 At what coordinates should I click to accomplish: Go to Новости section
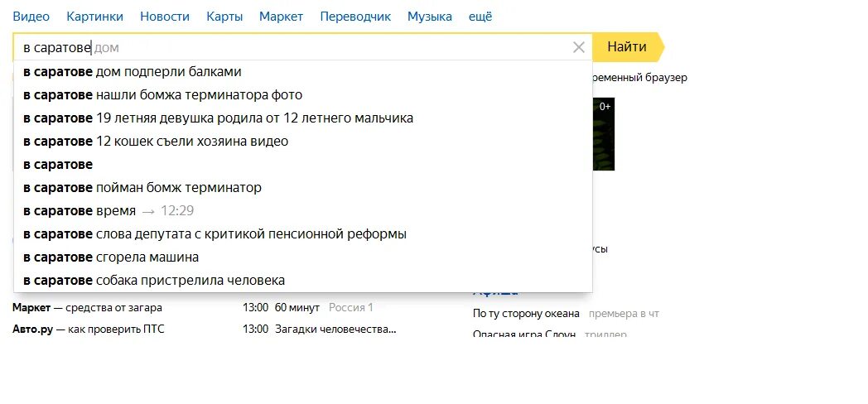[x=165, y=17]
